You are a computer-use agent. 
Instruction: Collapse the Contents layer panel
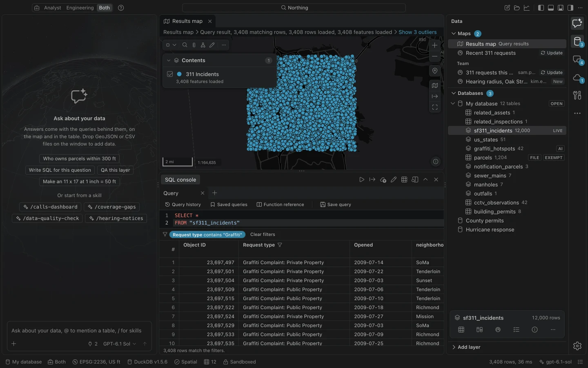(x=169, y=60)
